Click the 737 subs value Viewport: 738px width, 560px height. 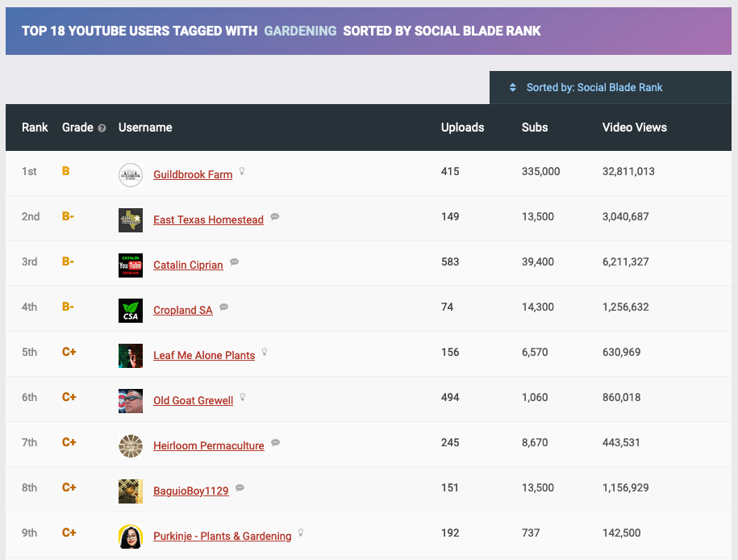click(531, 533)
